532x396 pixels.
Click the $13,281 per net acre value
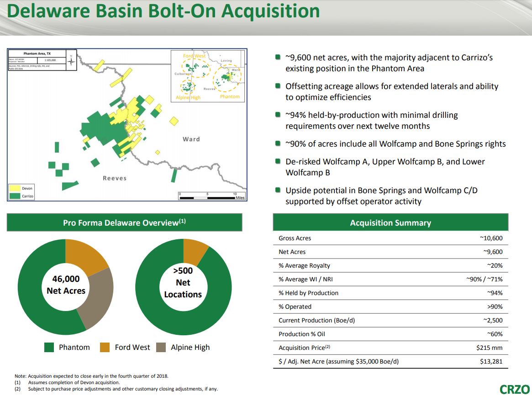tap(491, 361)
